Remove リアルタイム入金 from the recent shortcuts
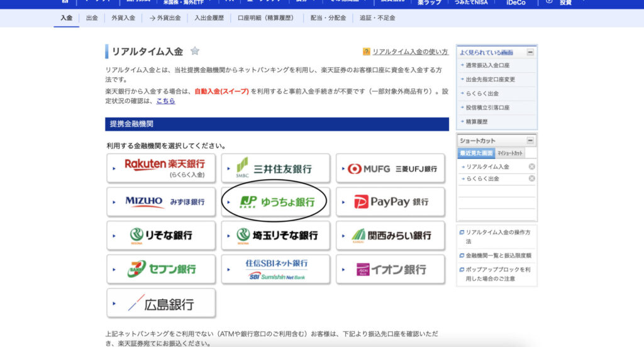644x347 pixels. tap(531, 167)
